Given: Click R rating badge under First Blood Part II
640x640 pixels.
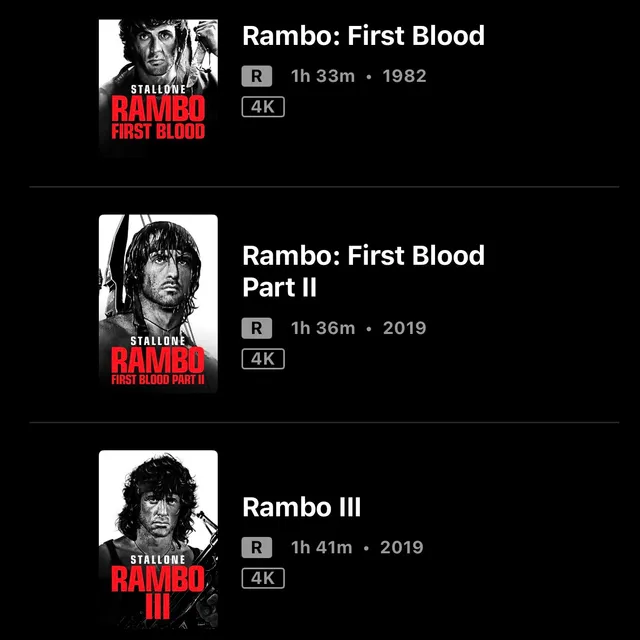Looking at the screenshot, I should [257, 328].
